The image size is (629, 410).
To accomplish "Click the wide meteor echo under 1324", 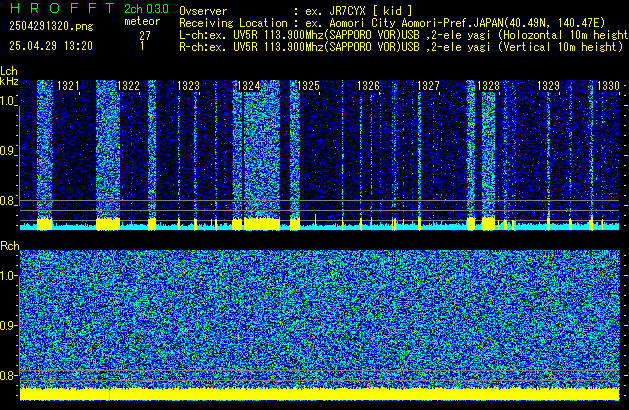I will click(262, 154).
